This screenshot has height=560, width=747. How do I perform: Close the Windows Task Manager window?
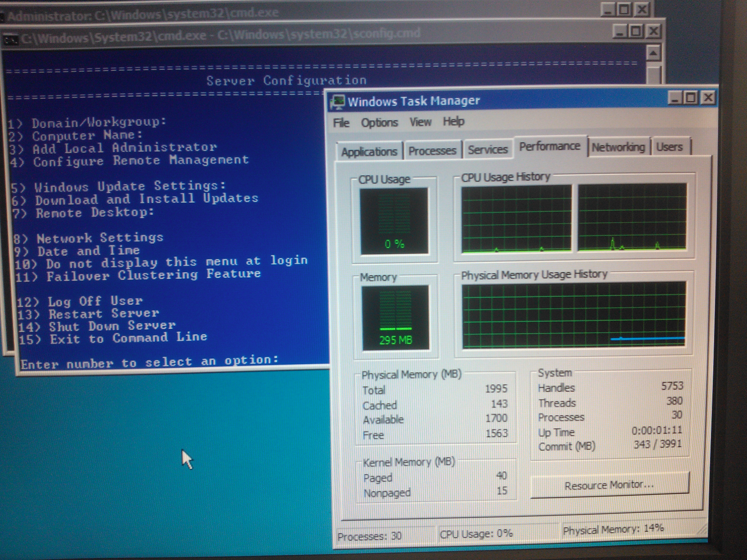point(708,97)
